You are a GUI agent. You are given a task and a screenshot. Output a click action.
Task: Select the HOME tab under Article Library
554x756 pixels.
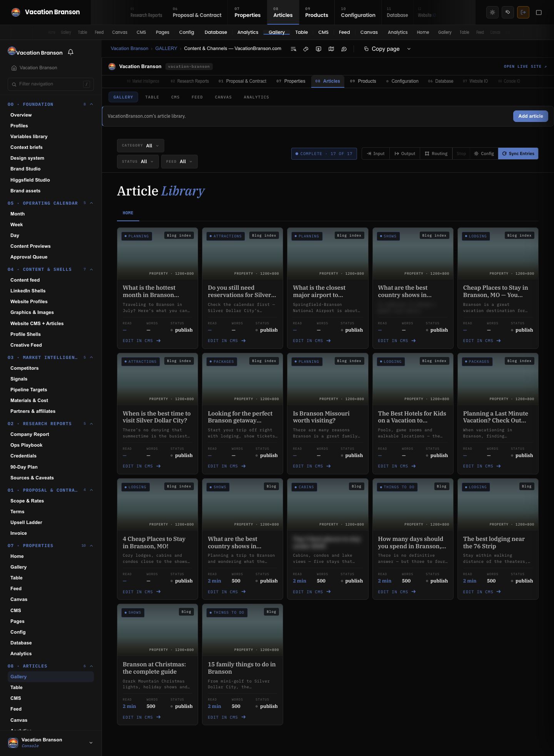128,213
